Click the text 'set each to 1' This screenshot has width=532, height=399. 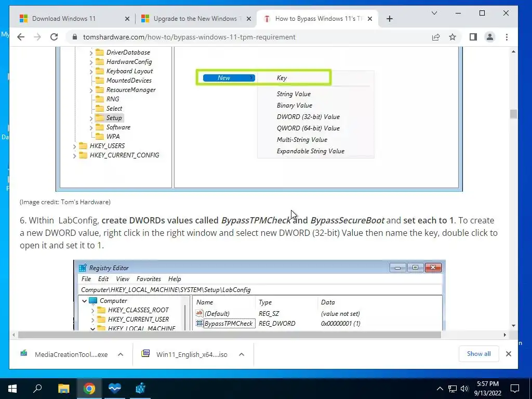click(x=429, y=220)
